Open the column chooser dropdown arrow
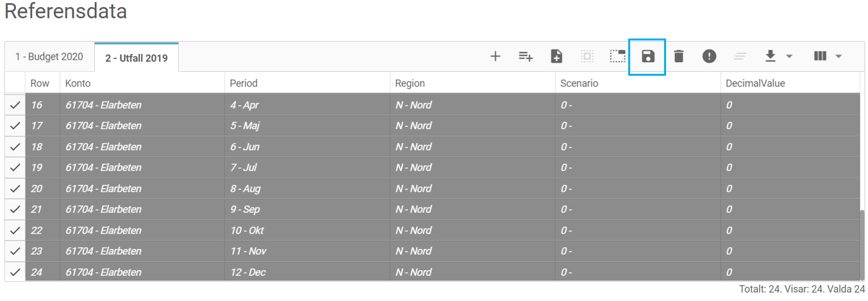Screen dimensions: 868x301 pyautogui.click(x=839, y=56)
